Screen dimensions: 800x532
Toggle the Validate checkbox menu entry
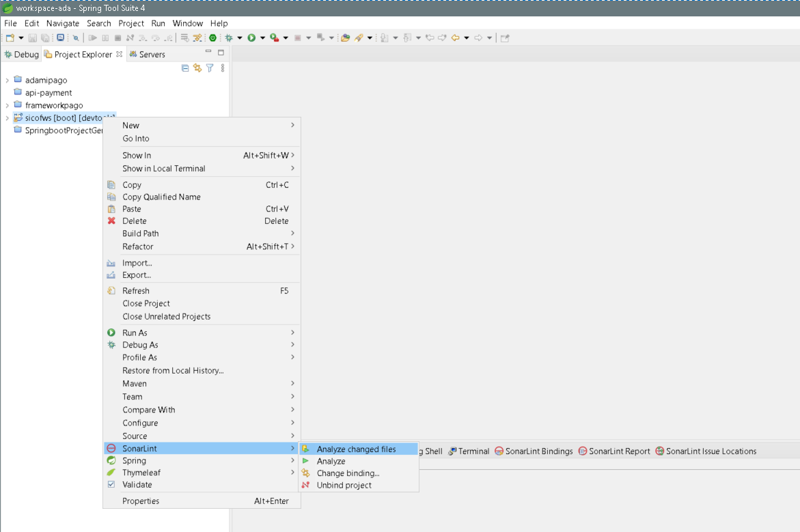137,485
